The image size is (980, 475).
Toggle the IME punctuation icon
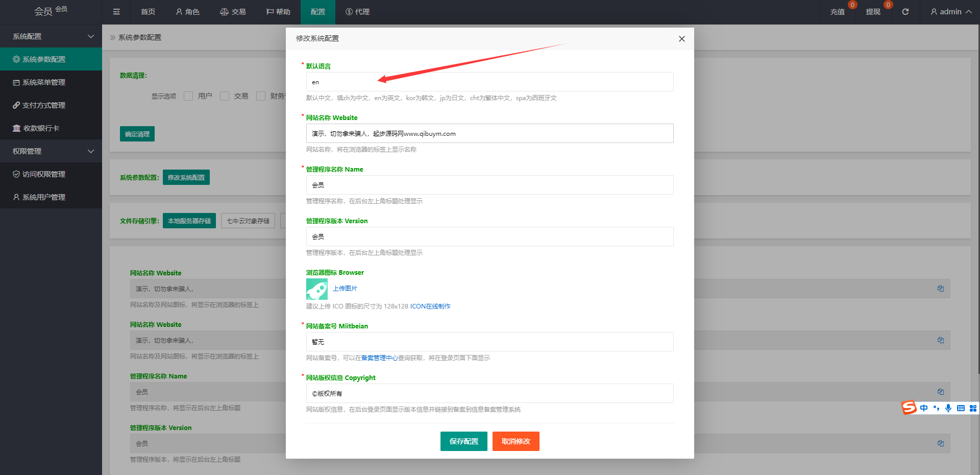936,408
